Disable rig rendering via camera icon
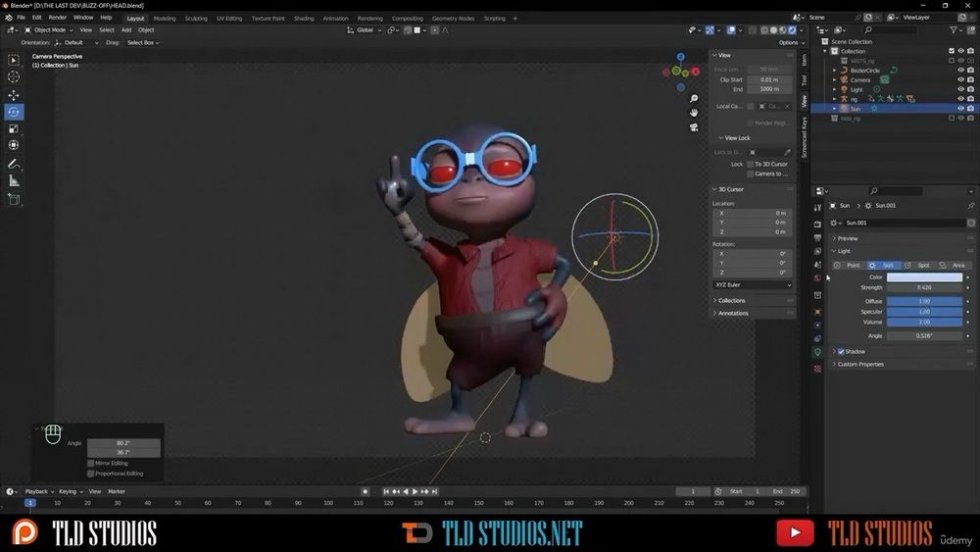980x552 pixels. coord(970,99)
